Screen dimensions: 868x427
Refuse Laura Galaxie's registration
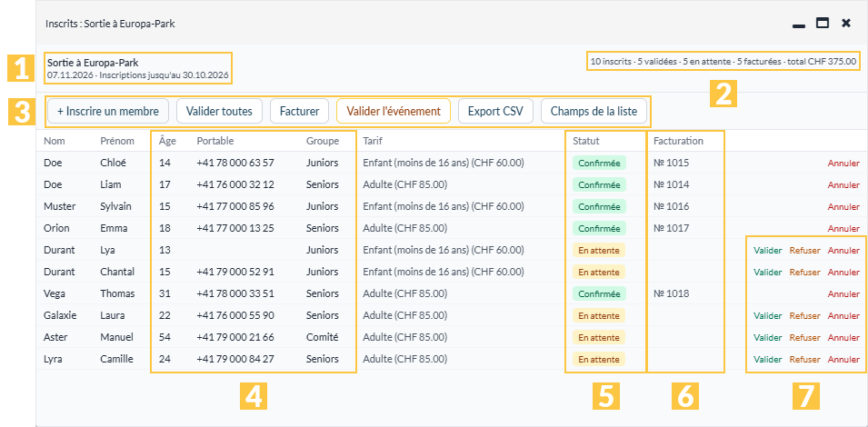click(x=805, y=316)
